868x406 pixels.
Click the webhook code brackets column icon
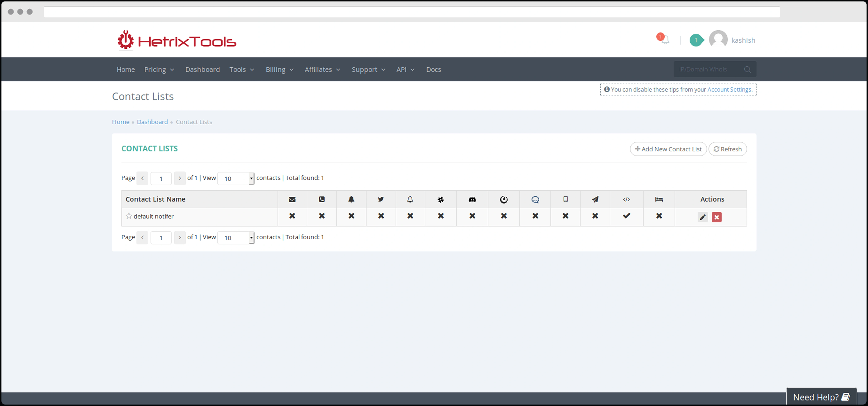coord(626,199)
